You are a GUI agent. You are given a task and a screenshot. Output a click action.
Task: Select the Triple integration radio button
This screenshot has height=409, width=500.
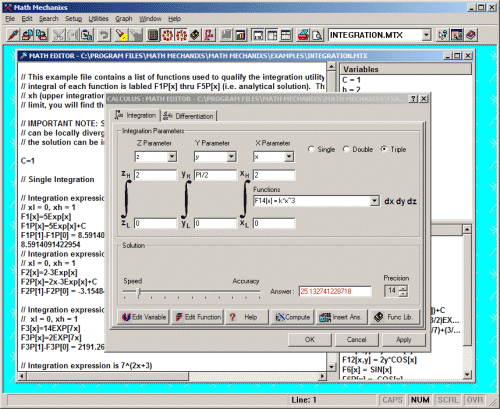[x=384, y=149]
